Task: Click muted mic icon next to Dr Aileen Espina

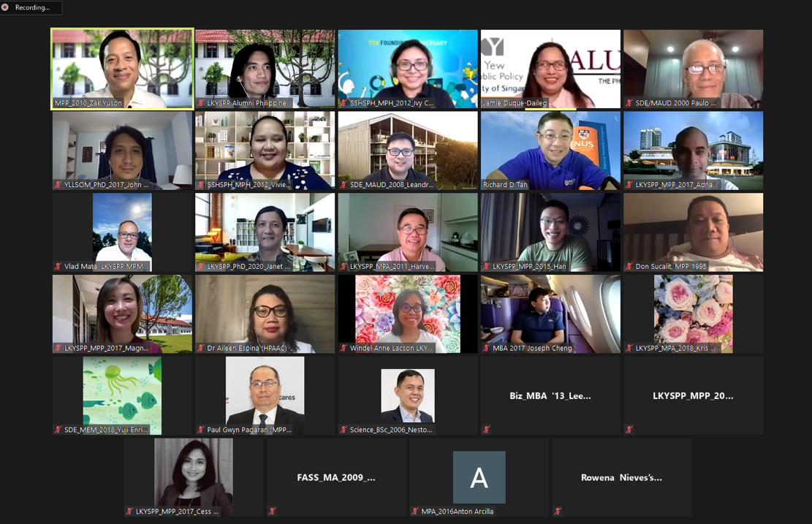Action: click(x=201, y=349)
